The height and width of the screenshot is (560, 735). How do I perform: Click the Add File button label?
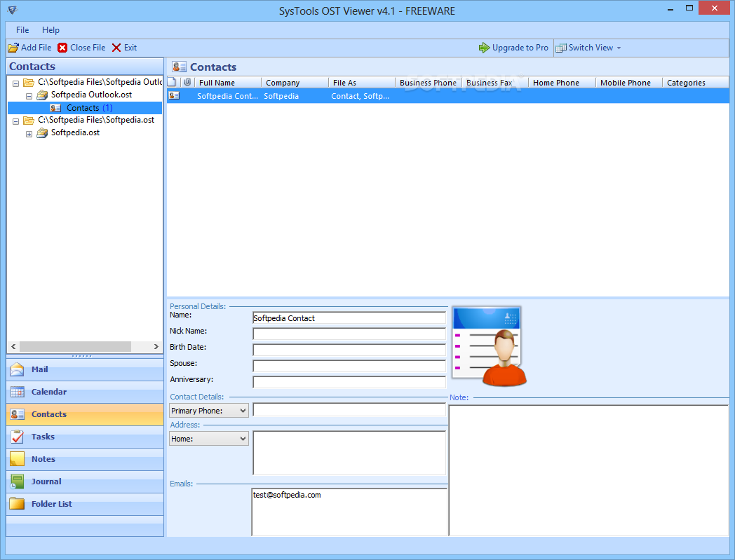36,48
